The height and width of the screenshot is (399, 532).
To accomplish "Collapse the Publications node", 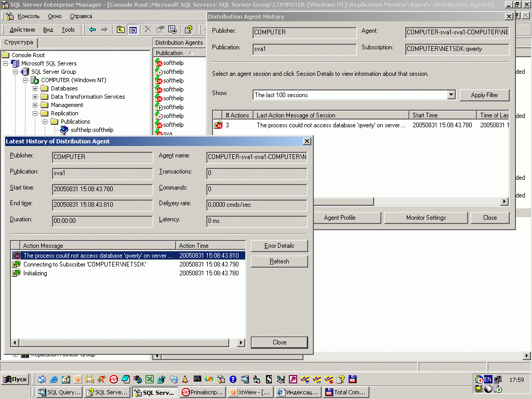I will (45, 122).
